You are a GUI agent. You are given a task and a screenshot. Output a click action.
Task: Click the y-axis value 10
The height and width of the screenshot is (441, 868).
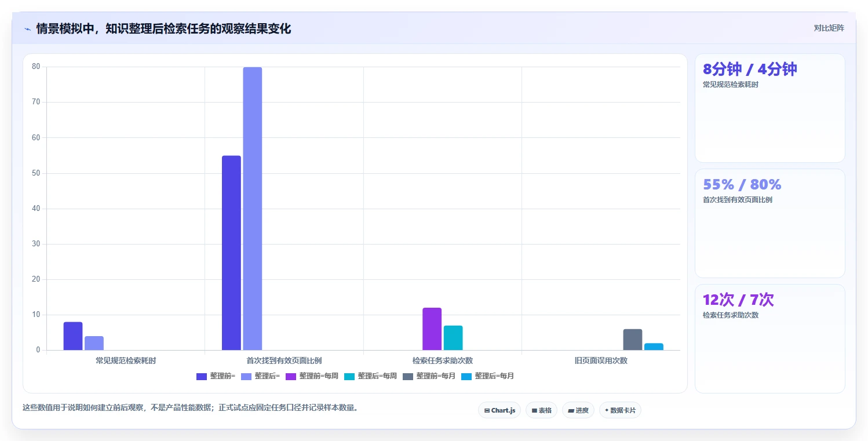point(36,315)
